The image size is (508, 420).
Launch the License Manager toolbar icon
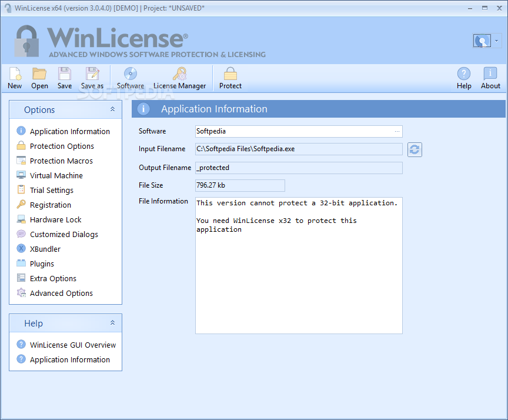pyautogui.click(x=179, y=74)
